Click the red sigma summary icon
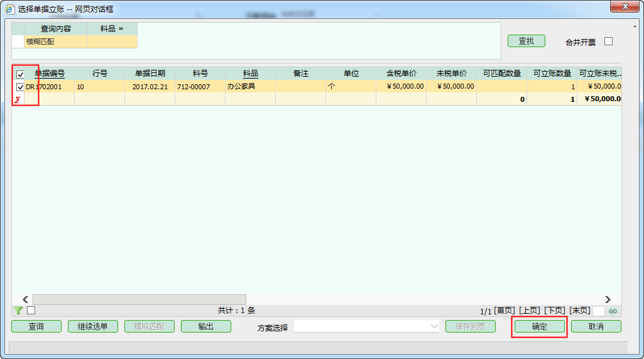The width and height of the screenshot is (644, 359). [18, 99]
